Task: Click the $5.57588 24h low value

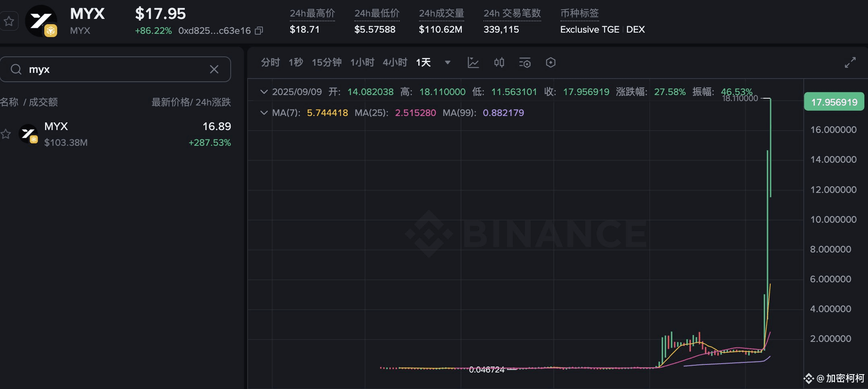Action: [375, 29]
